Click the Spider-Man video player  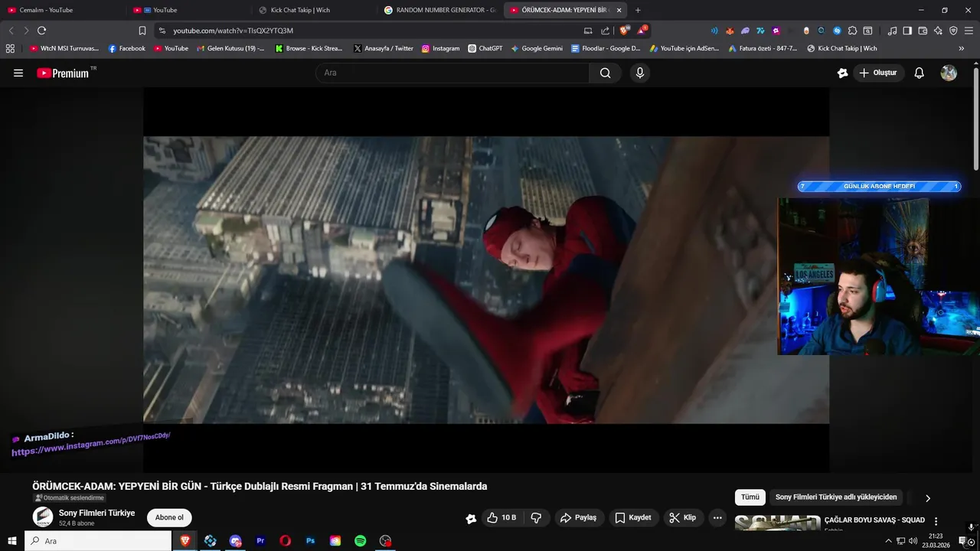(486, 279)
